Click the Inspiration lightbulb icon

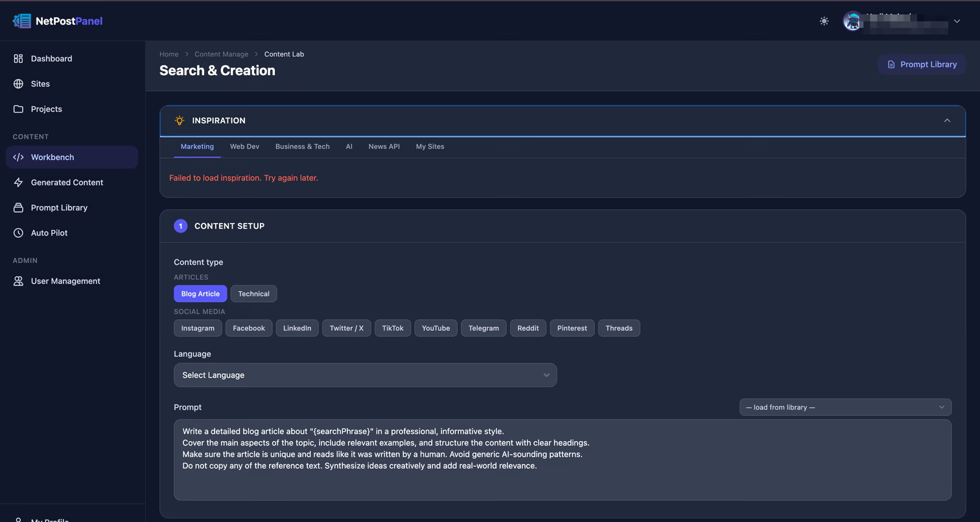tap(180, 120)
